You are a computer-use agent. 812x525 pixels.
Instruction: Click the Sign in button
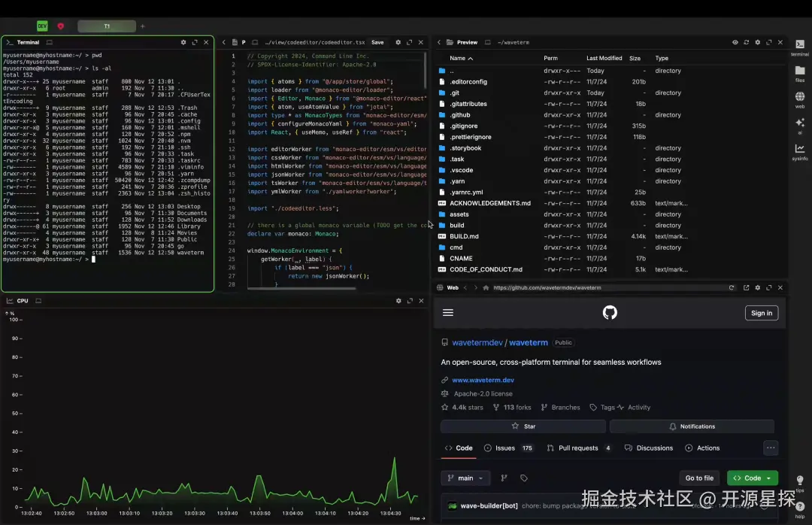[x=761, y=313]
